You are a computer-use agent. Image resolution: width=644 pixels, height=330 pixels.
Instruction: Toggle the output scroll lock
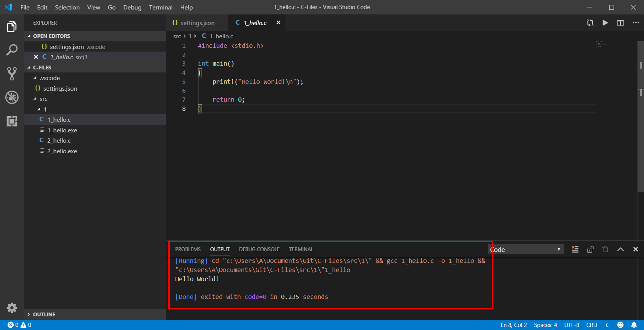[590, 249]
